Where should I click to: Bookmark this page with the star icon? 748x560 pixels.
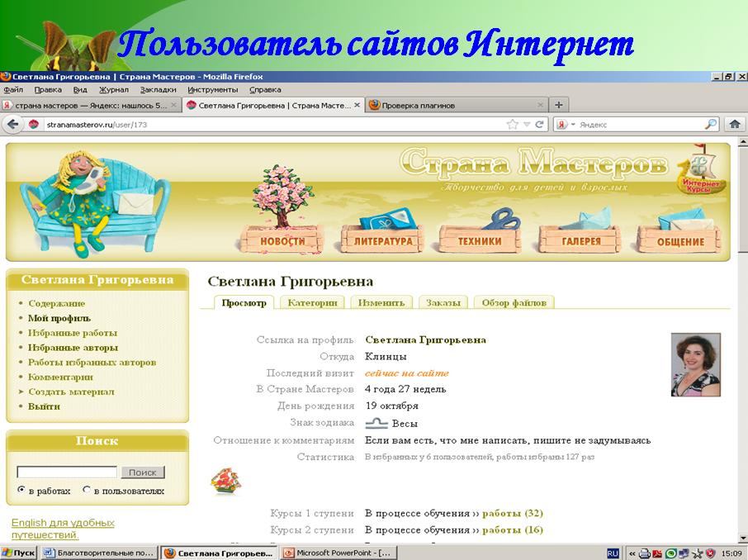coord(513,125)
